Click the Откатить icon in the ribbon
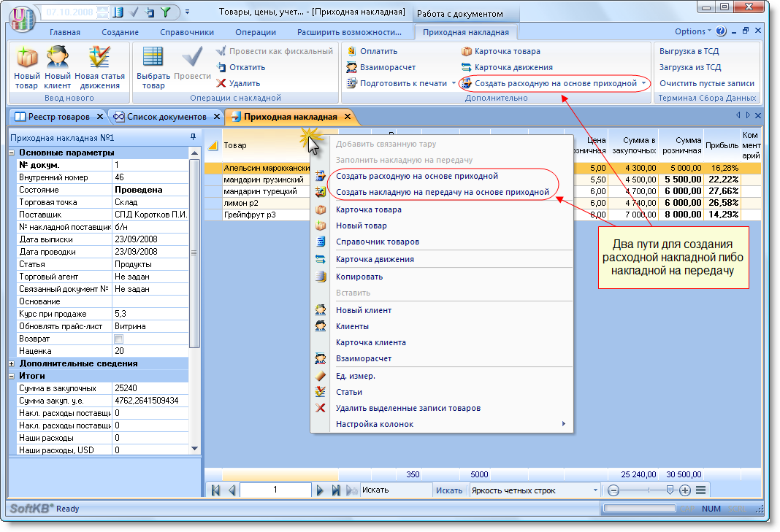 coord(221,67)
